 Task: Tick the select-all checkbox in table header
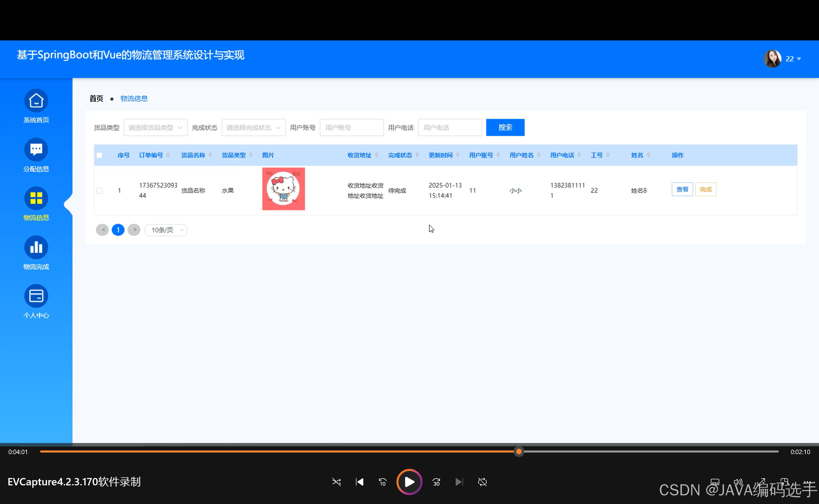pos(99,155)
